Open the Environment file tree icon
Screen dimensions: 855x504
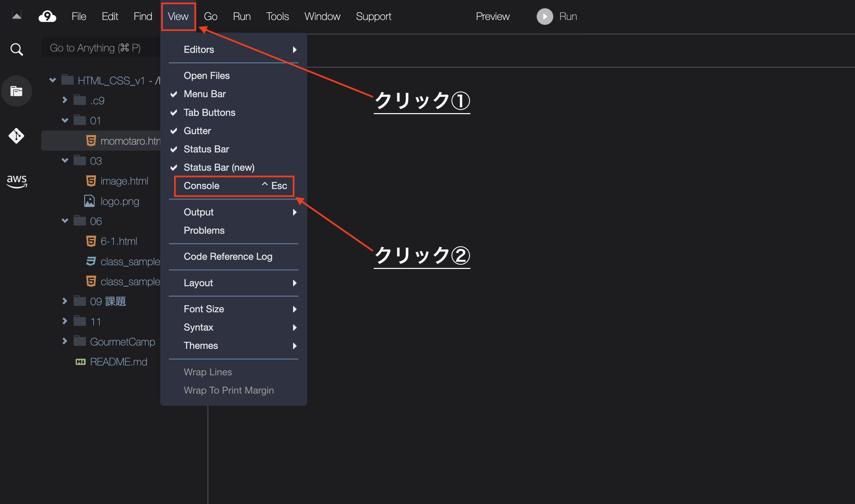(16, 91)
